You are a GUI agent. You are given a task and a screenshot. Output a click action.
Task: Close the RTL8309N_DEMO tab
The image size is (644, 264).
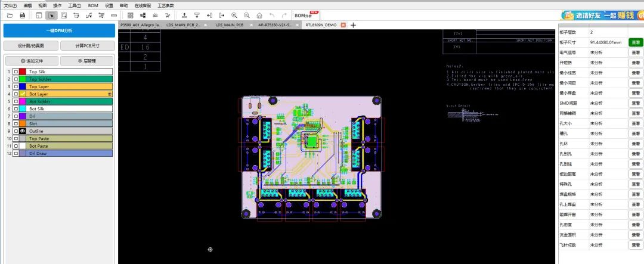coord(343,25)
